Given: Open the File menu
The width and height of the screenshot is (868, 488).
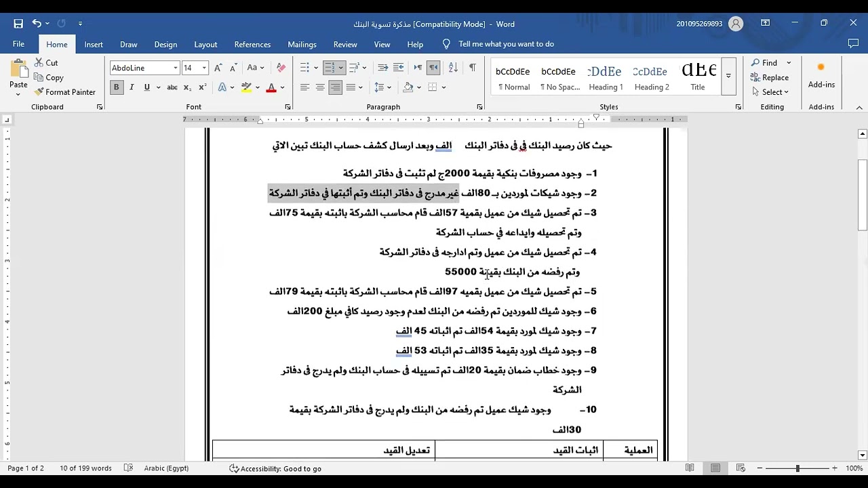Looking at the screenshot, I should [18, 44].
